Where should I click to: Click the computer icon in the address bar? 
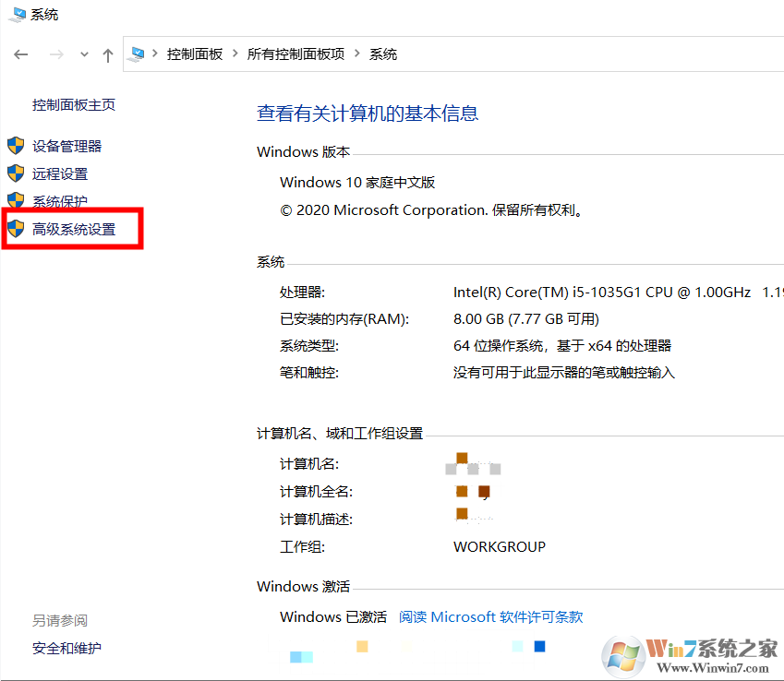[137, 54]
